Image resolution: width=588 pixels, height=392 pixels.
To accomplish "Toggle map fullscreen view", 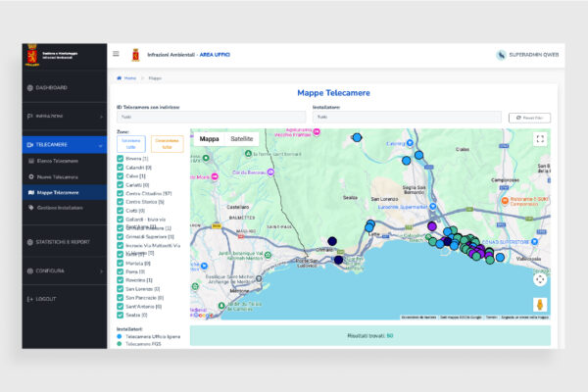I will click(x=540, y=139).
